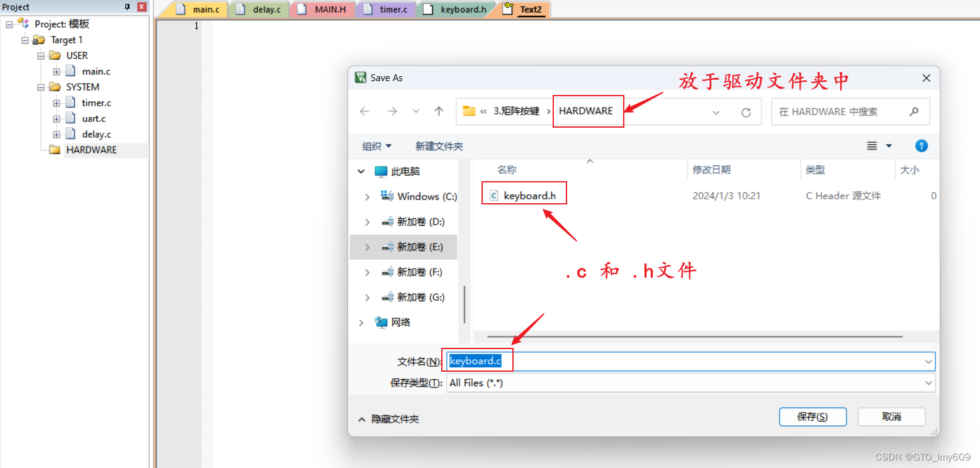Click the USER folder icon in project tree
This screenshot has width=980, height=468.
55,55
